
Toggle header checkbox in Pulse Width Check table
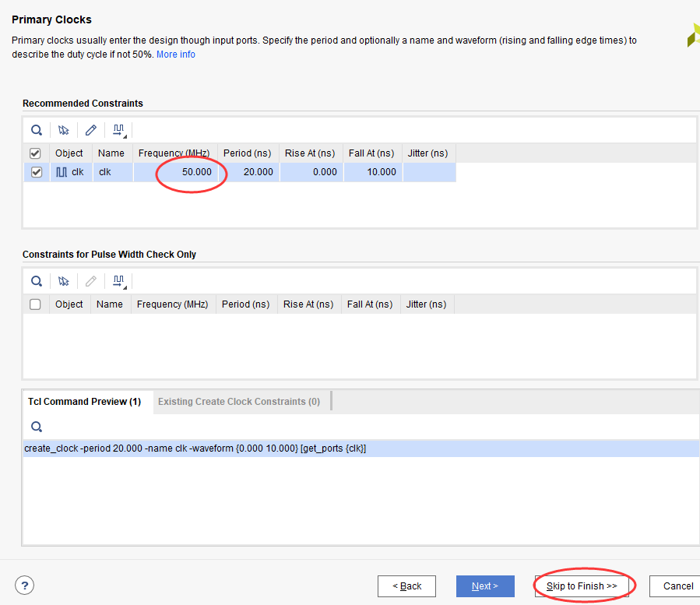pyautogui.click(x=35, y=304)
